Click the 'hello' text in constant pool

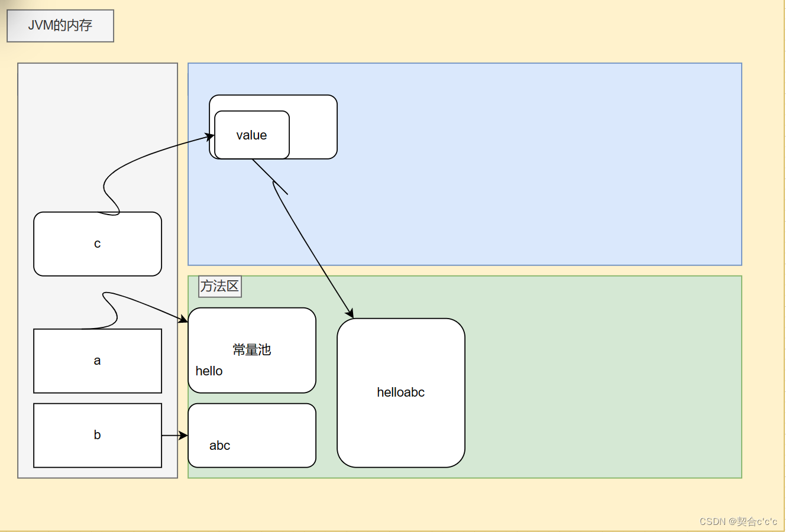click(x=209, y=371)
